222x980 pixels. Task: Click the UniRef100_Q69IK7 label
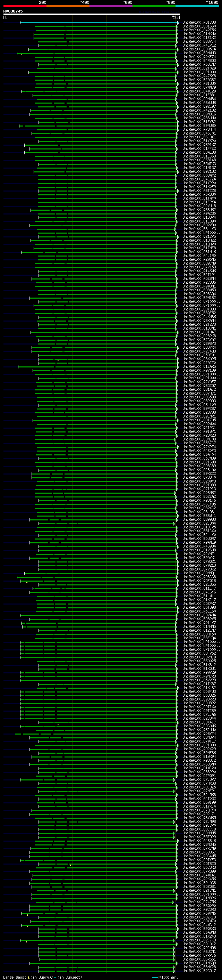tap(199, 145)
